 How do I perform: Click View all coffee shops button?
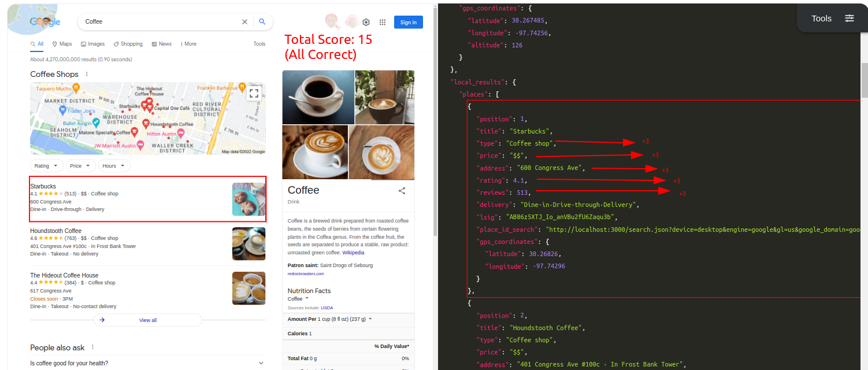(148, 320)
